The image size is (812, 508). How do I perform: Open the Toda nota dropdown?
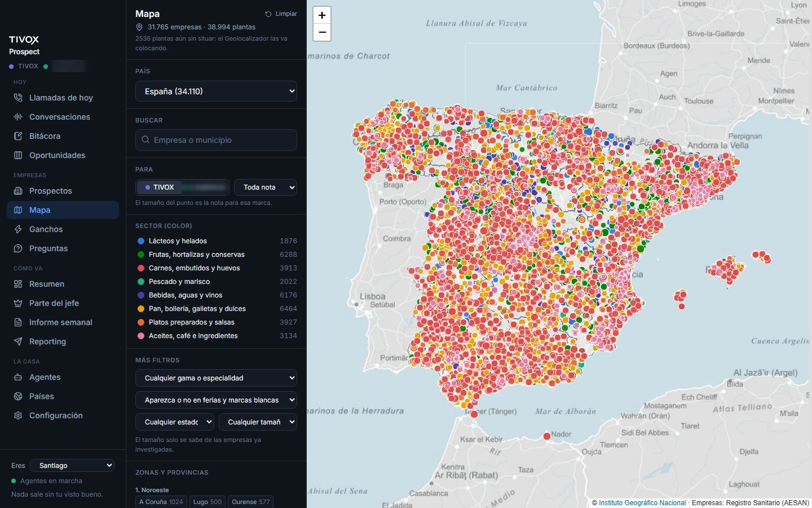click(266, 187)
